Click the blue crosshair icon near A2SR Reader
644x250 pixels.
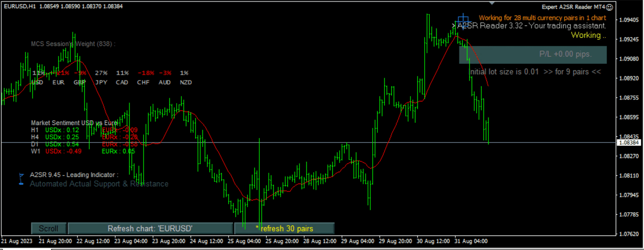(x=464, y=20)
